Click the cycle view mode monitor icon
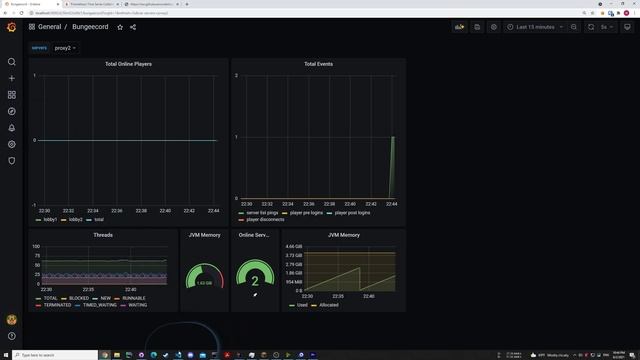The height and width of the screenshot is (360, 640). [627, 27]
